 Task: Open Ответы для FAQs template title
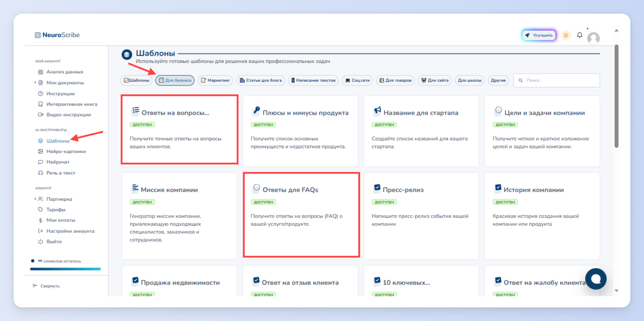290,190
